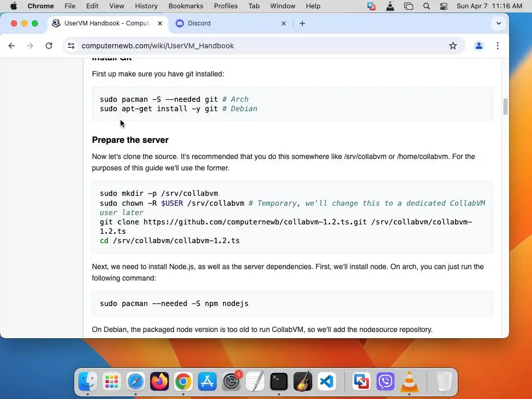The height and width of the screenshot is (399, 532).
Task: Select the UserVM Handbook tab
Action: coord(107,23)
